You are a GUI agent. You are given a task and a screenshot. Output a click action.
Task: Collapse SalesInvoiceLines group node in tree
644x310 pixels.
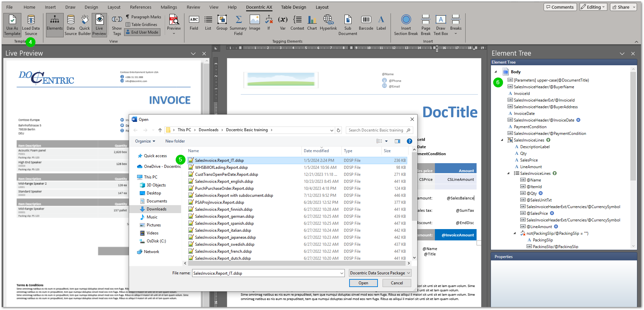click(502, 140)
